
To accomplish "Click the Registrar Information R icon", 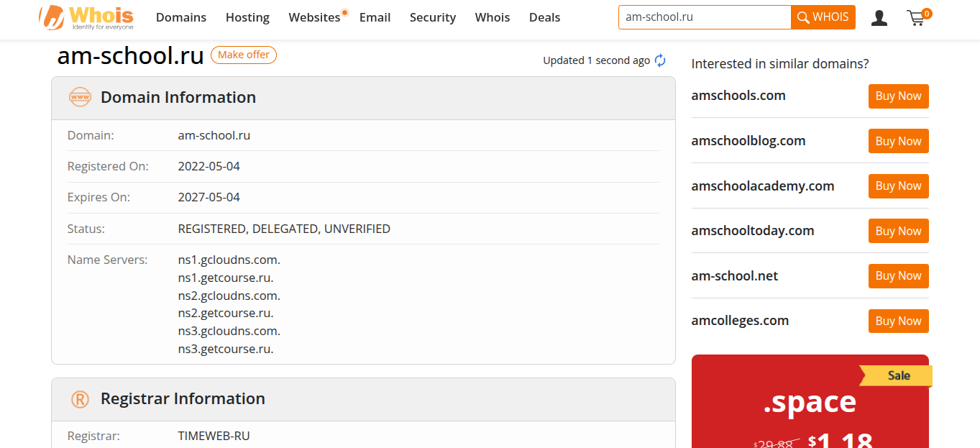I will tap(80, 399).
